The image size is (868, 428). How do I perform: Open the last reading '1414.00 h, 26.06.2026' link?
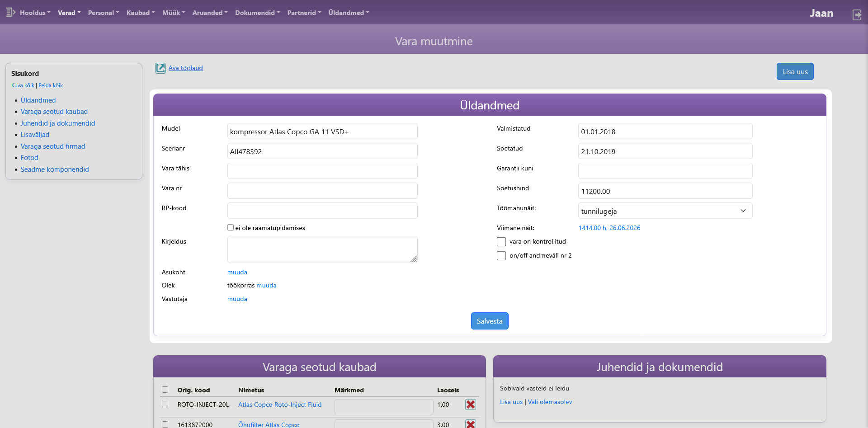click(609, 228)
